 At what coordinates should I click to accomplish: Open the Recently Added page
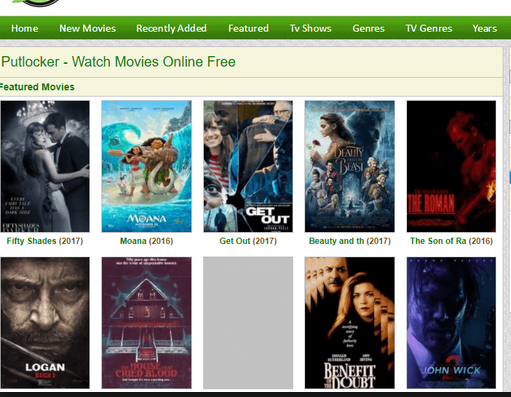[x=171, y=28]
